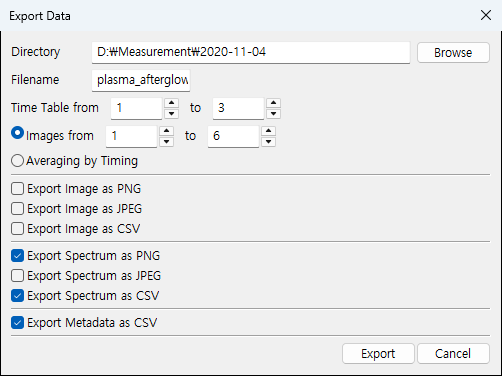Increase the Time Table from value
This screenshot has height=376, width=502.
point(171,103)
